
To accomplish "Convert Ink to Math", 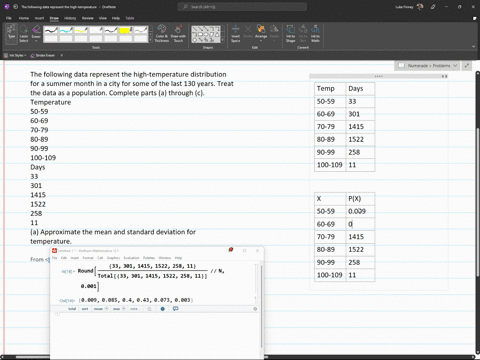I will click(x=315, y=33).
